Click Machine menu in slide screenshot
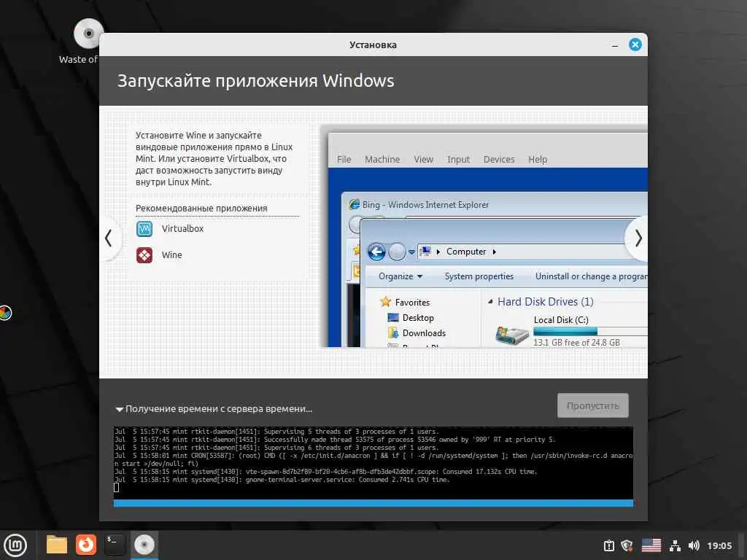 [382, 160]
